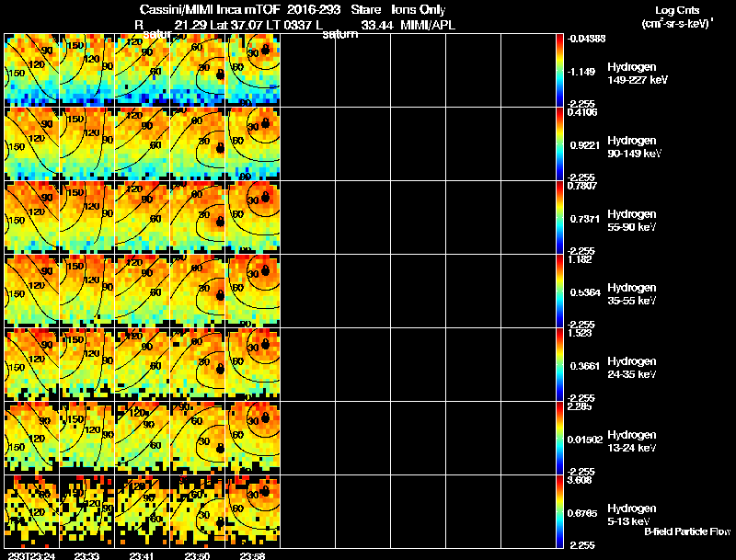Screen dimensions: 736x560
Task: Select the 'Log Cnts' colorbar heading
Action: pyautogui.click(x=677, y=11)
